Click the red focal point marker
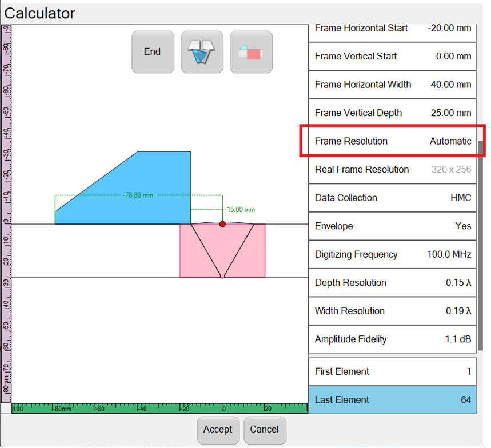This screenshot has width=491, height=448. [222, 224]
